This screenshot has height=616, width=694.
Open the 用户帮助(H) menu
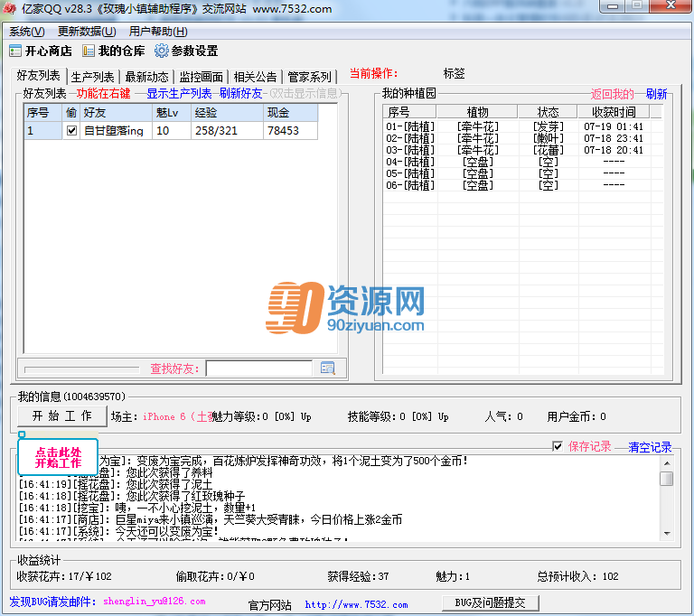click(x=158, y=32)
